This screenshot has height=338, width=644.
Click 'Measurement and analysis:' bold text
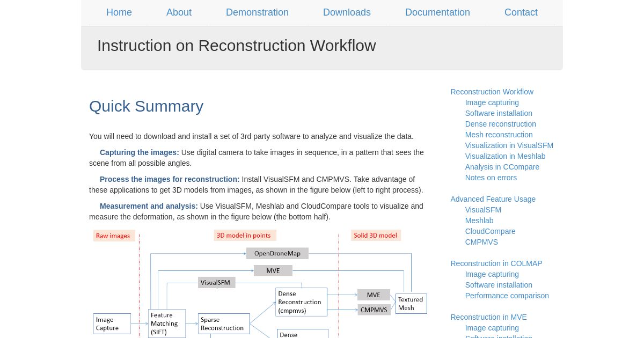point(149,206)
